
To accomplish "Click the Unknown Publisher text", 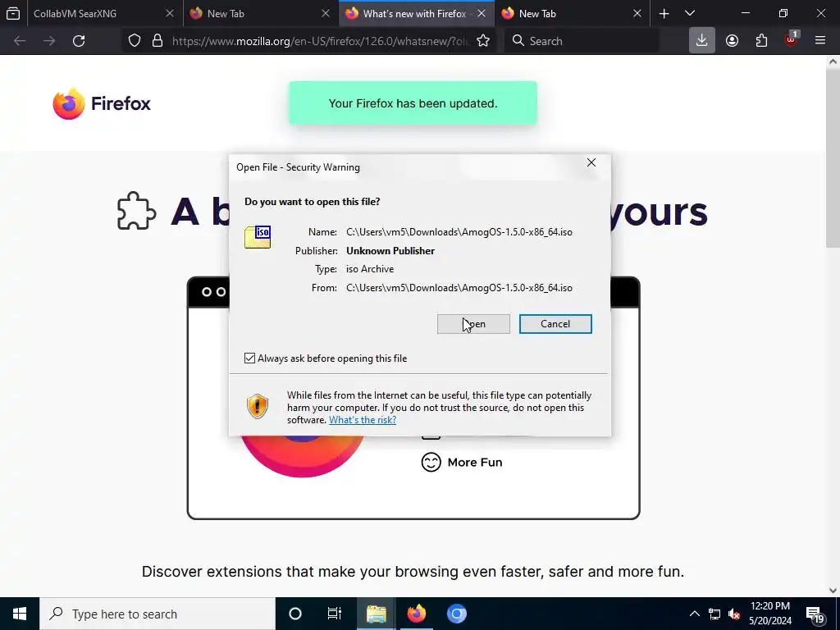I will click(390, 251).
